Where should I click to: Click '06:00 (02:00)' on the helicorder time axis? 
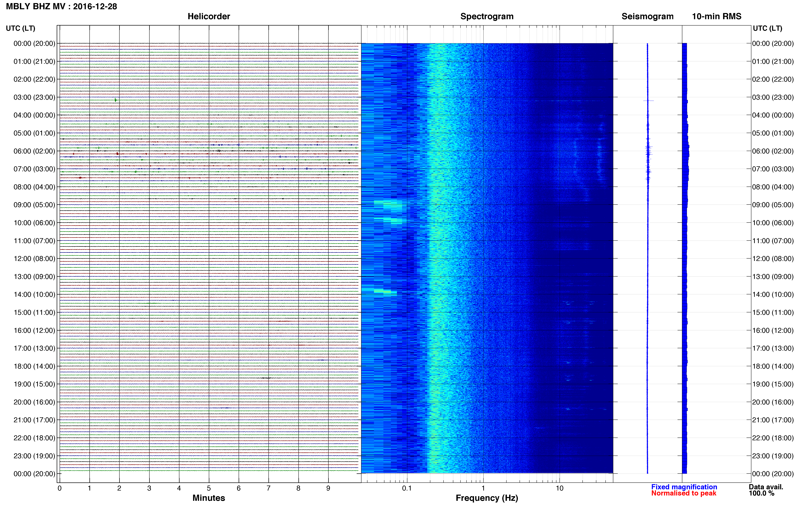pyautogui.click(x=34, y=151)
